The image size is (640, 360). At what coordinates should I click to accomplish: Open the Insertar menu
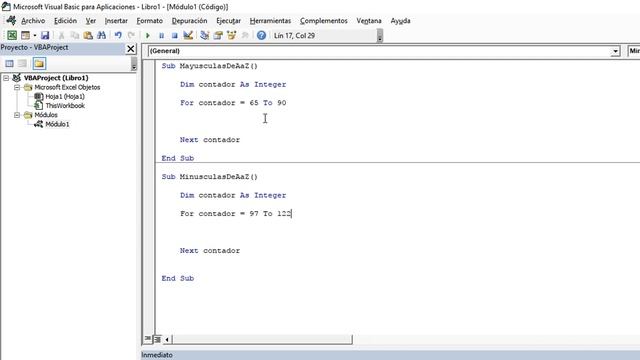116,21
